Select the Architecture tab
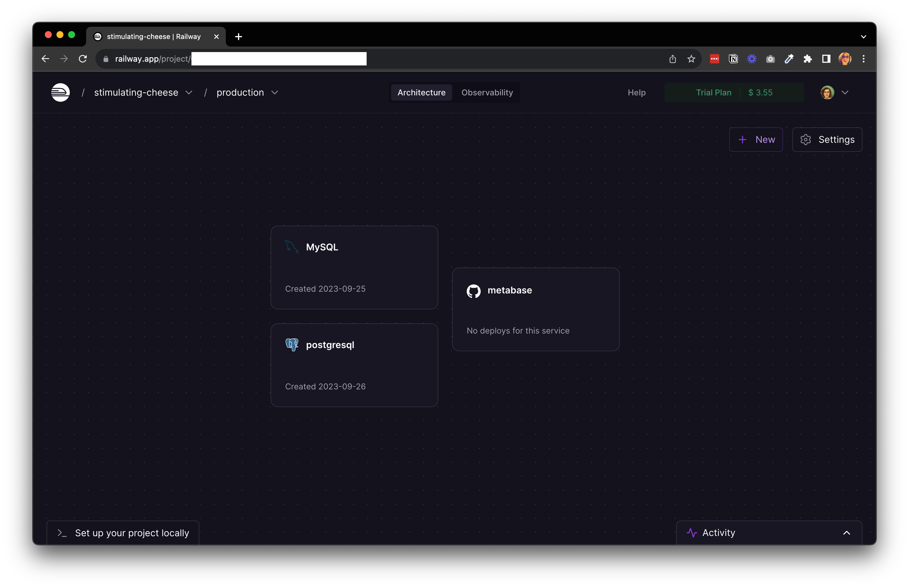909x588 pixels. [421, 92]
